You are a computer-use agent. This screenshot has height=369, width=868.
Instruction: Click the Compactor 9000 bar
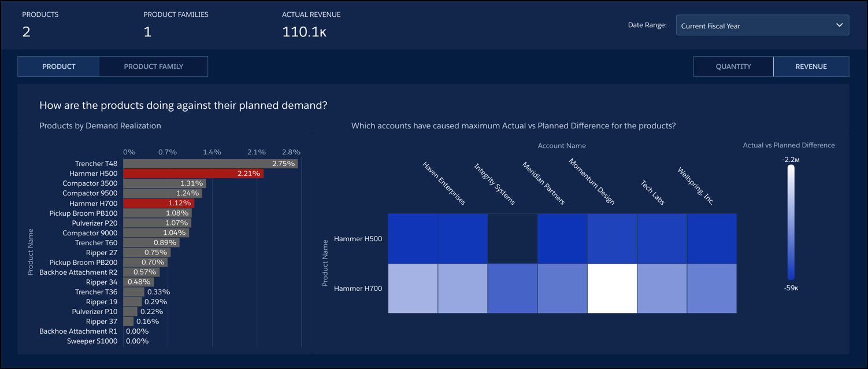pyautogui.click(x=156, y=233)
